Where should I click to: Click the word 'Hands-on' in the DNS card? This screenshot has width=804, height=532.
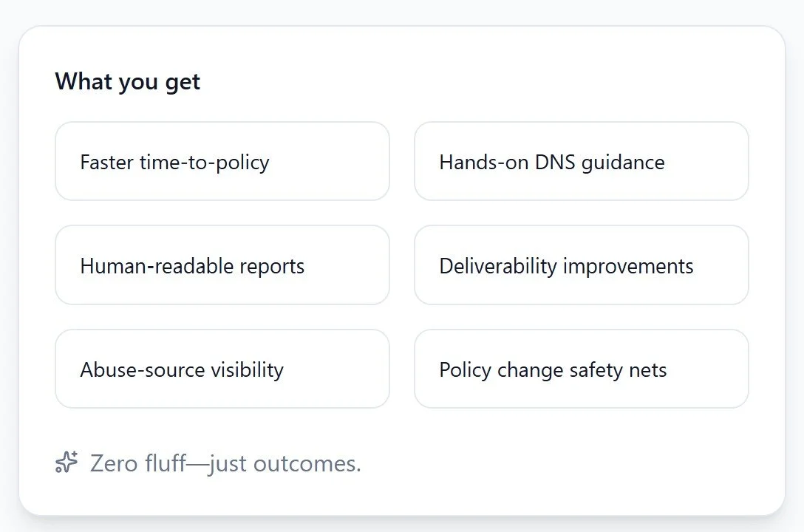(x=471, y=163)
